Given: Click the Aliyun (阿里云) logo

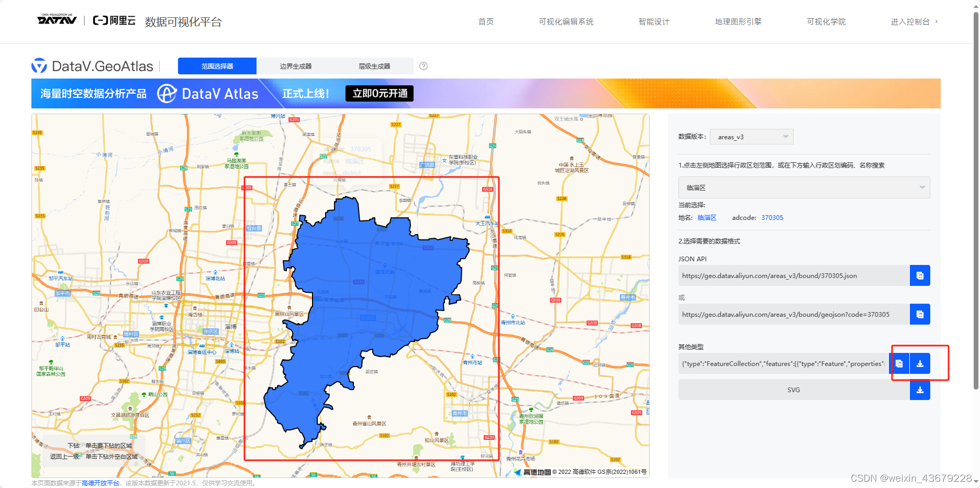Looking at the screenshot, I should 114,20.
